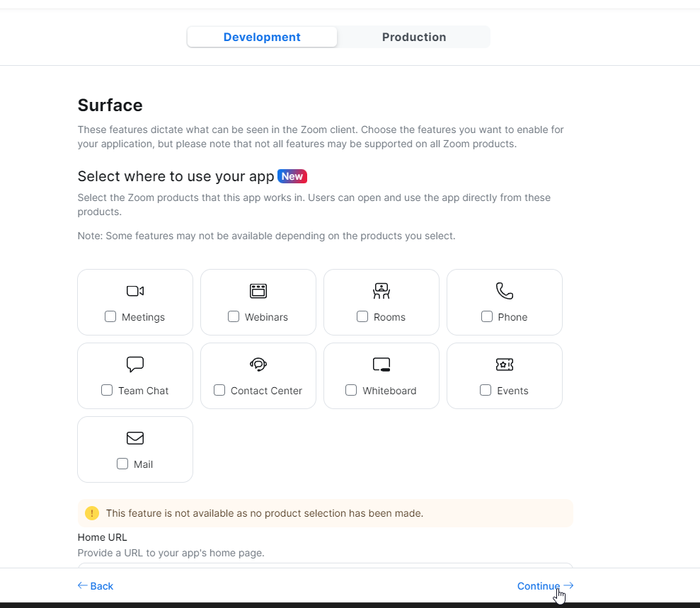Tick the Webinars checkbox
The image size is (700, 608).
(234, 316)
